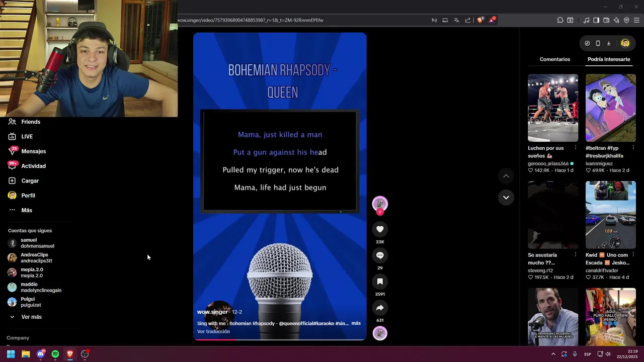This screenshot has width=644, height=362.
Task: Open wow.singer username link on video
Action: click(x=212, y=312)
